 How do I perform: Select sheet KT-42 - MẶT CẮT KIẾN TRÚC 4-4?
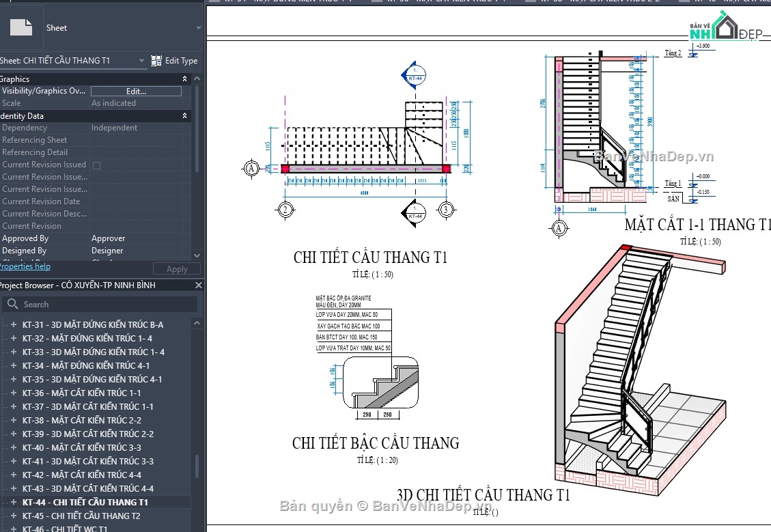coord(81,475)
